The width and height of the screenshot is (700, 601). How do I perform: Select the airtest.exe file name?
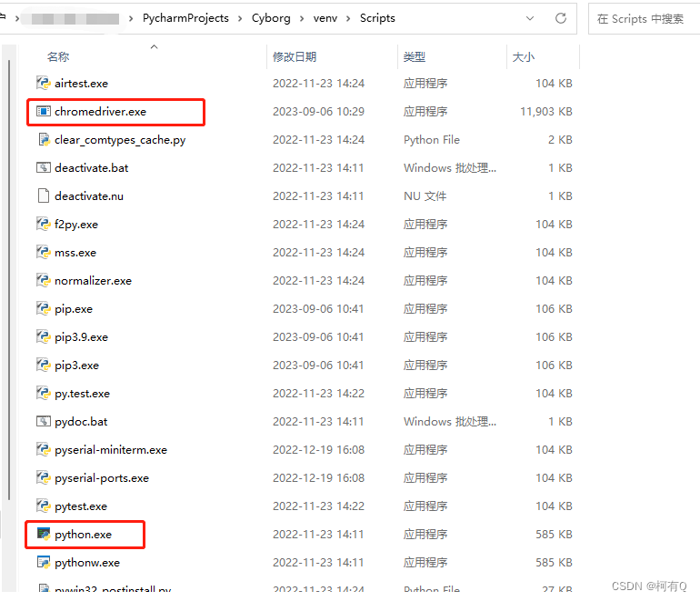click(x=81, y=84)
